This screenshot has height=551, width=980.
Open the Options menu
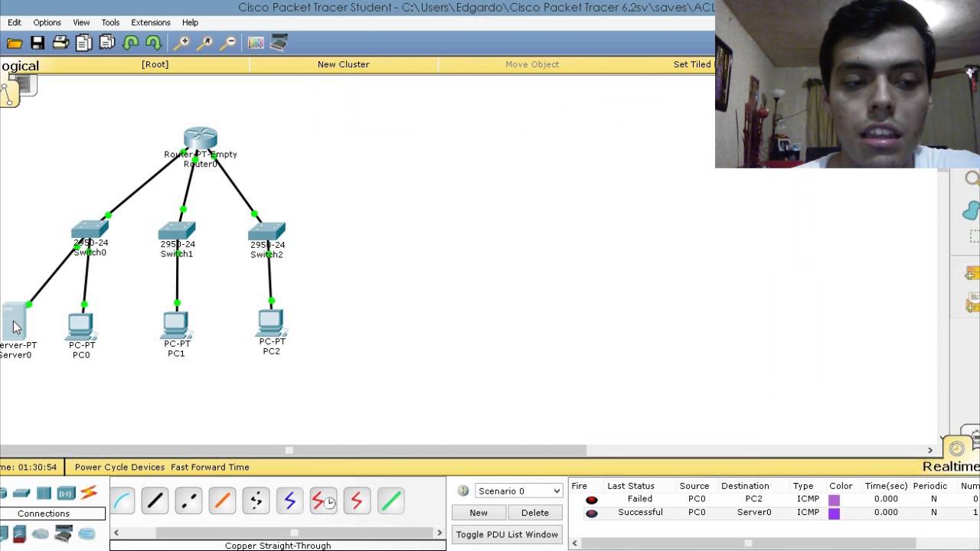pyautogui.click(x=47, y=22)
